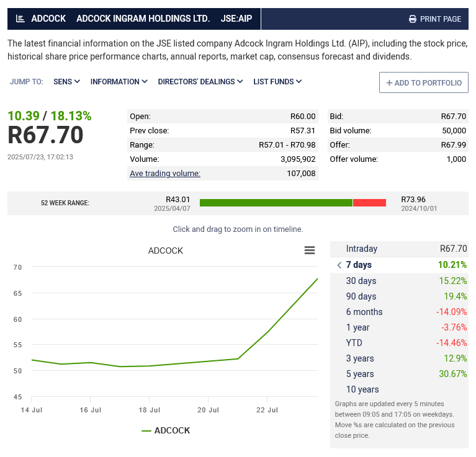476x457 pixels.
Task: Click Offer value R67.99
Action: [454, 144]
